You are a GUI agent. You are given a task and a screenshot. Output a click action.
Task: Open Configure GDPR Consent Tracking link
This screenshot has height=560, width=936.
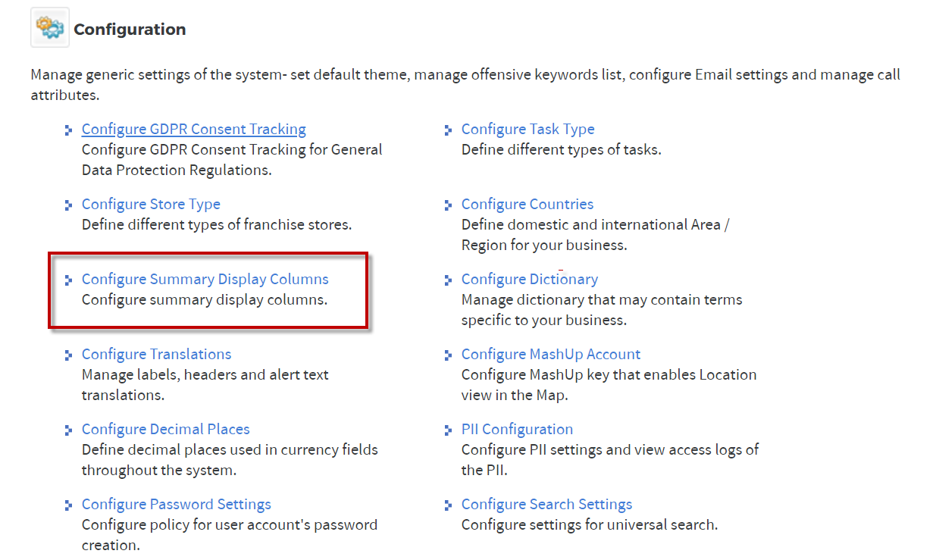[x=194, y=129]
